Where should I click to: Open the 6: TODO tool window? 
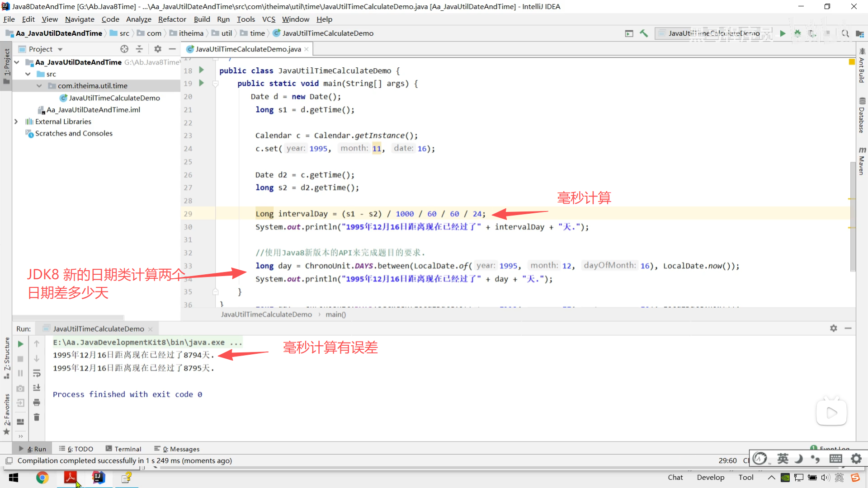tap(76, 449)
